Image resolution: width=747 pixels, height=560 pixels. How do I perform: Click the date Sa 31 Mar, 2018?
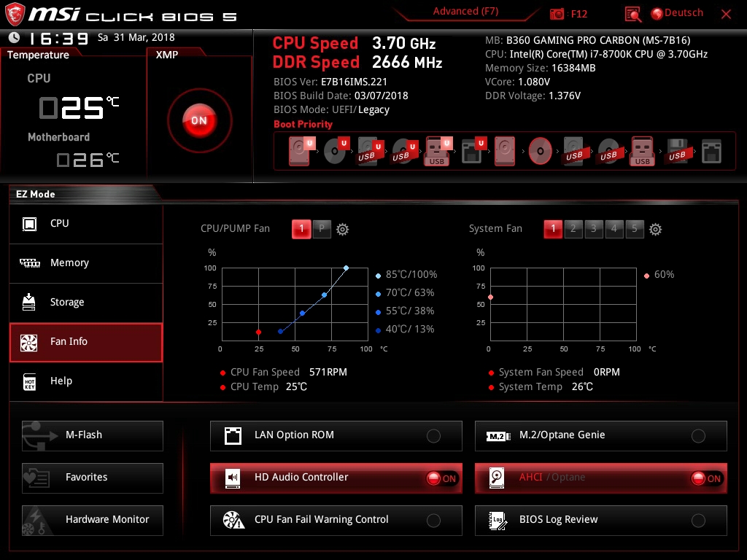tap(136, 38)
